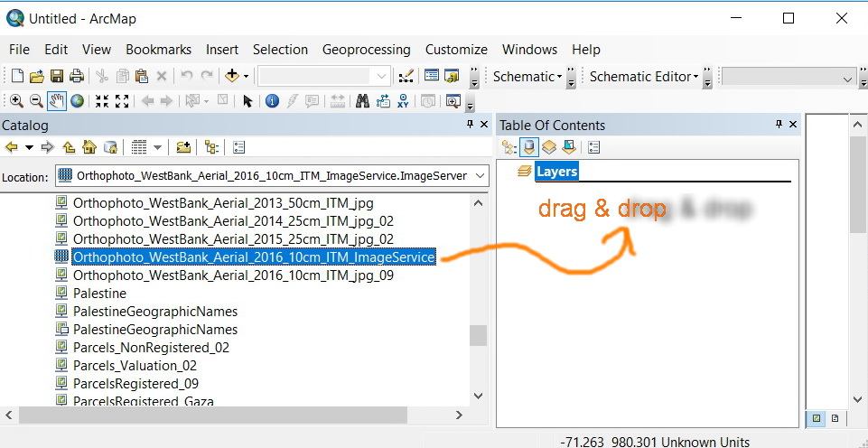Viewport: 868px width, 448px height.
Task: Open the Schematic Editor dropdown menu
Action: [x=644, y=77]
